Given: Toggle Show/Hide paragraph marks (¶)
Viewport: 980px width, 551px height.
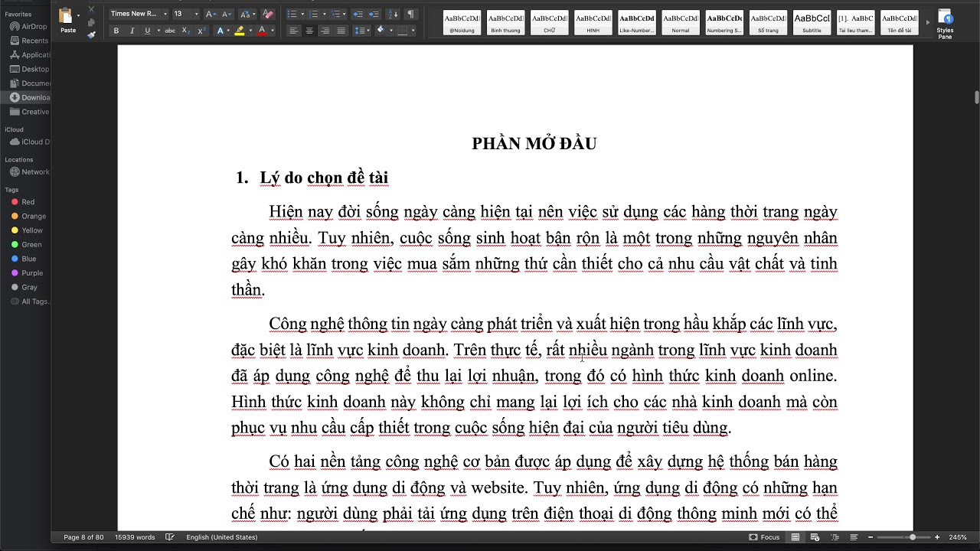Looking at the screenshot, I should tap(411, 14).
